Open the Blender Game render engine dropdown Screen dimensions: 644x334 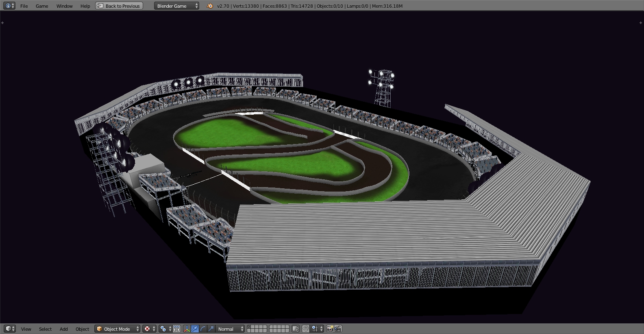coord(177,6)
